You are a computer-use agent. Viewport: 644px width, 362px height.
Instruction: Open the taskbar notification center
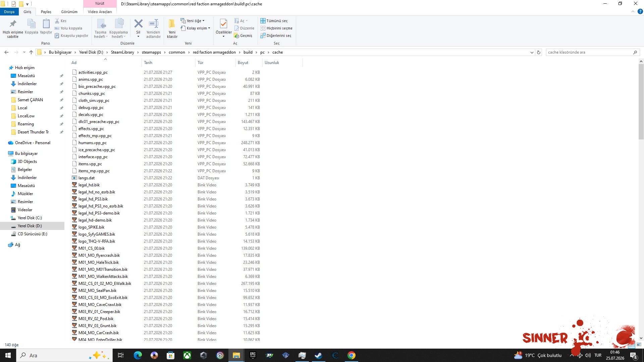click(634, 355)
